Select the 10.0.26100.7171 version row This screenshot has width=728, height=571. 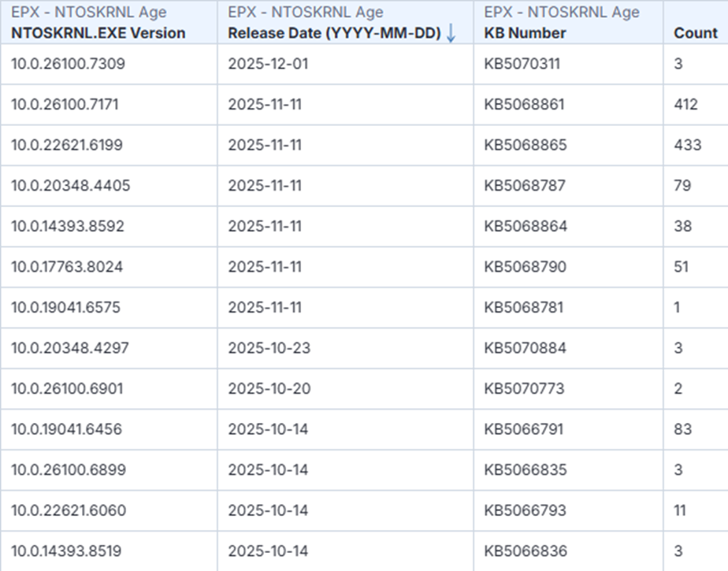pos(65,104)
